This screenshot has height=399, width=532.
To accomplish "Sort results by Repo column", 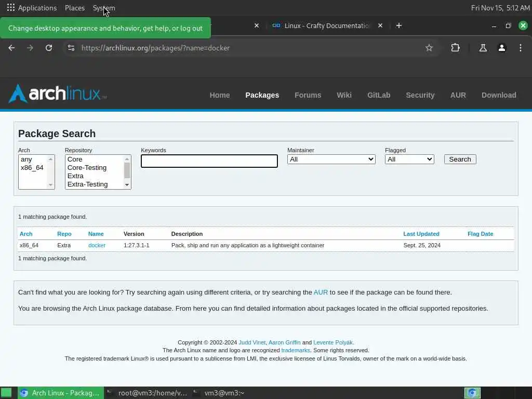I will (64, 234).
